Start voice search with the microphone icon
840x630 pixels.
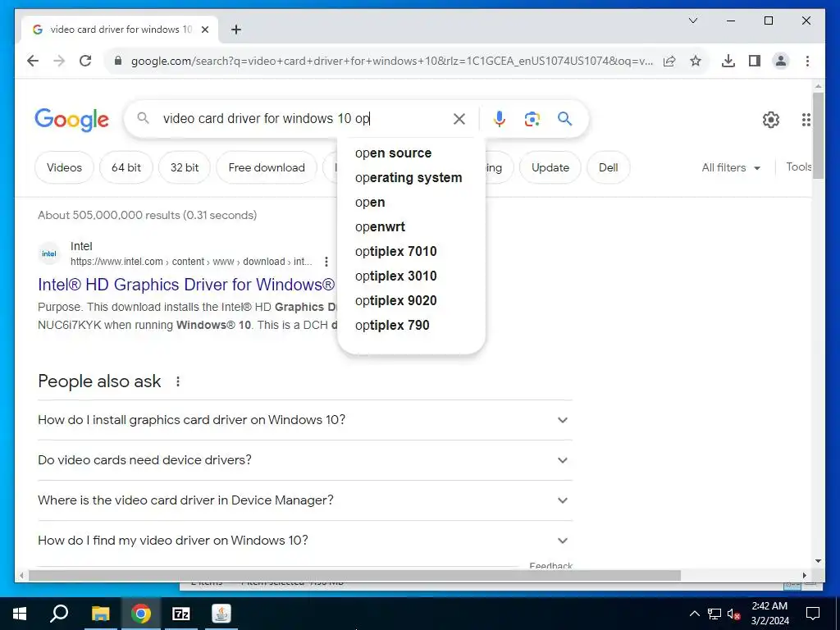click(x=500, y=118)
